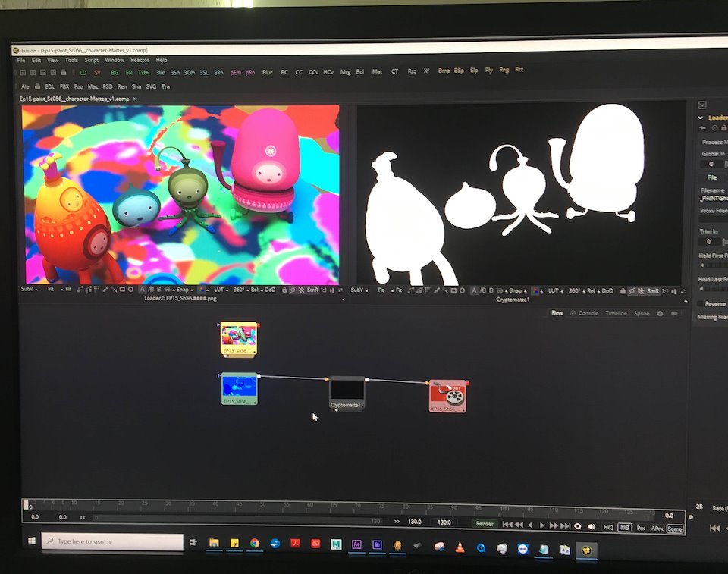Add Rectangle mask via Rct button
This screenshot has width=728, height=574.
(519, 70)
